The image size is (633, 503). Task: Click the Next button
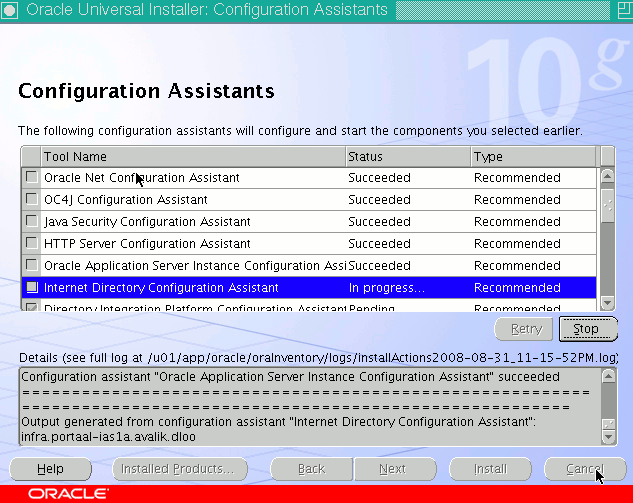pyautogui.click(x=395, y=469)
